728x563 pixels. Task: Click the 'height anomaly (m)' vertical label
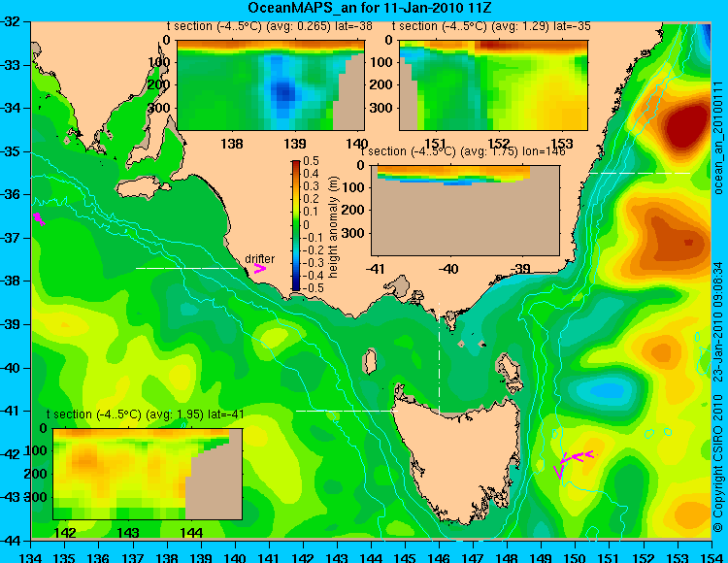point(333,227)
